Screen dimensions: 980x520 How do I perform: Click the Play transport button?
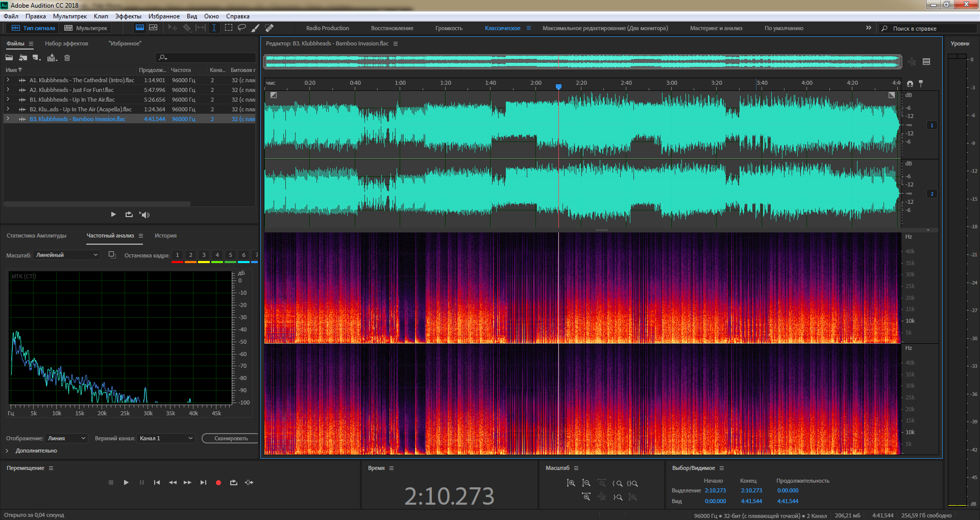pyautogui.click(x=126, y=482)
